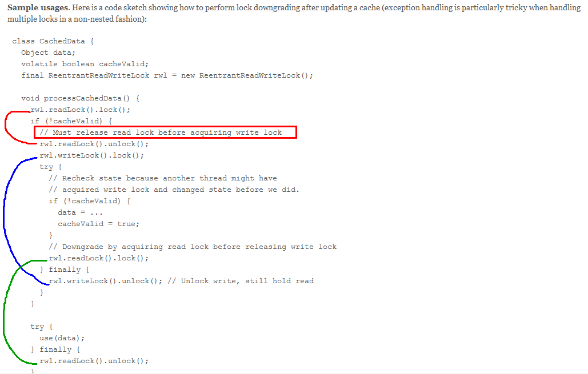Select the 'volatile boolean cacheValid;' line
Screen dimensions: 588x374
[85, 64]
